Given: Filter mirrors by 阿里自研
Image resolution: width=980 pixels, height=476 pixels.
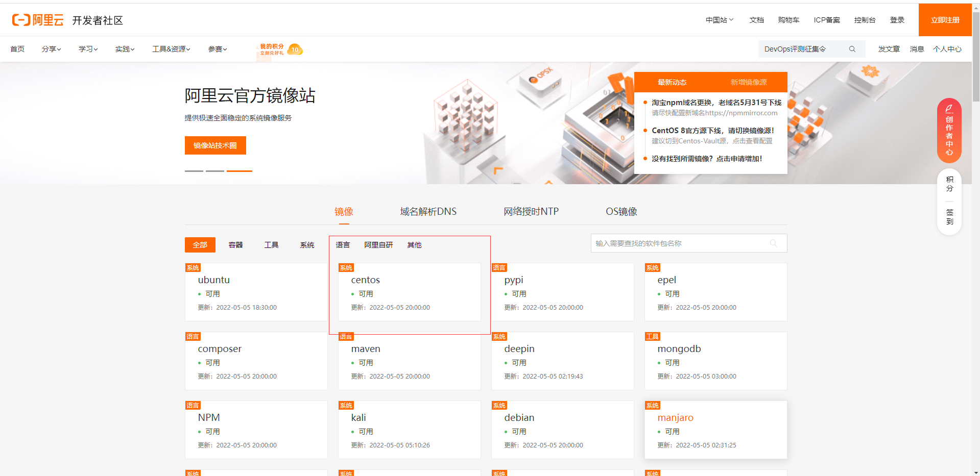Looking at the screenshot, I should coord(378,245).
